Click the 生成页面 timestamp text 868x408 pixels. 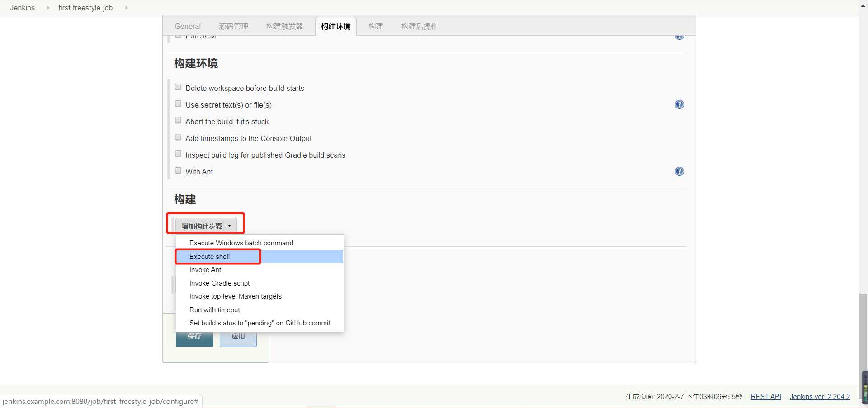coord(684,397)
